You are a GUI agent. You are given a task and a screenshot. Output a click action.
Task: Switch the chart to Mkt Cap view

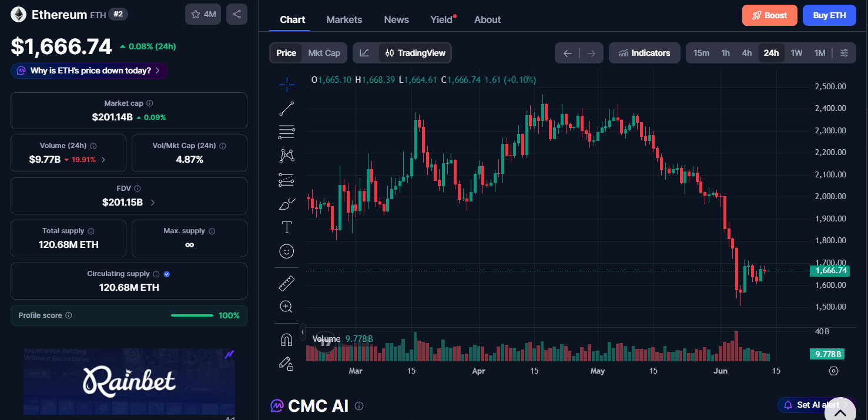pos(324,53)
